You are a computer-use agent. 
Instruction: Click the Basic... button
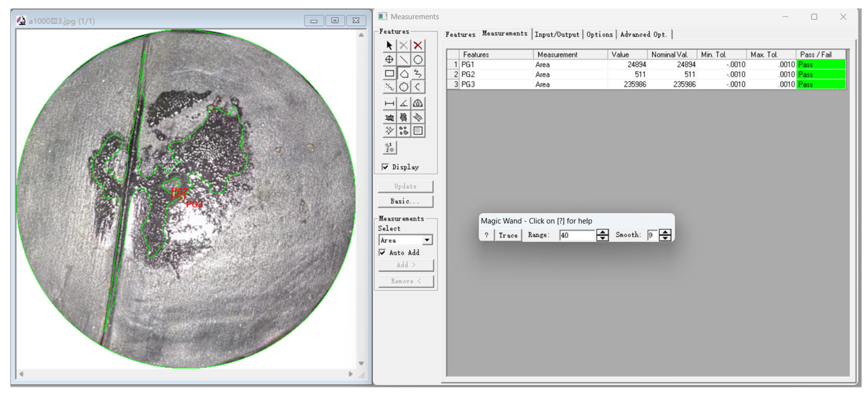click(x=405, y=201)
